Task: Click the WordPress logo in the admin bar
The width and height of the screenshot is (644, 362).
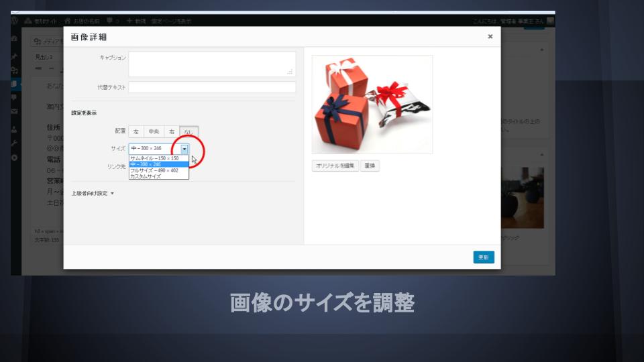Action: tap(15, 21)
